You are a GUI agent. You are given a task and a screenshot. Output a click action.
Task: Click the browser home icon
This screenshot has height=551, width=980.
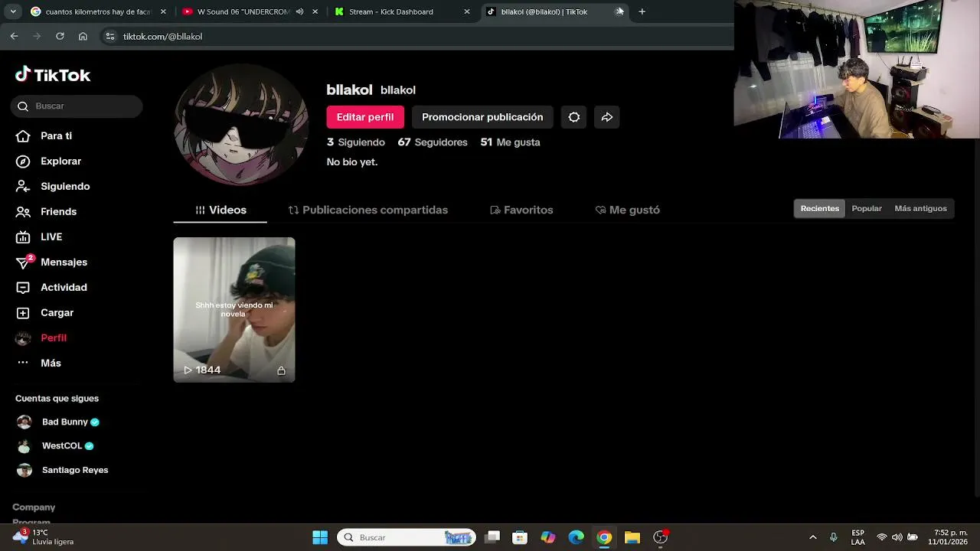point(83,36)
